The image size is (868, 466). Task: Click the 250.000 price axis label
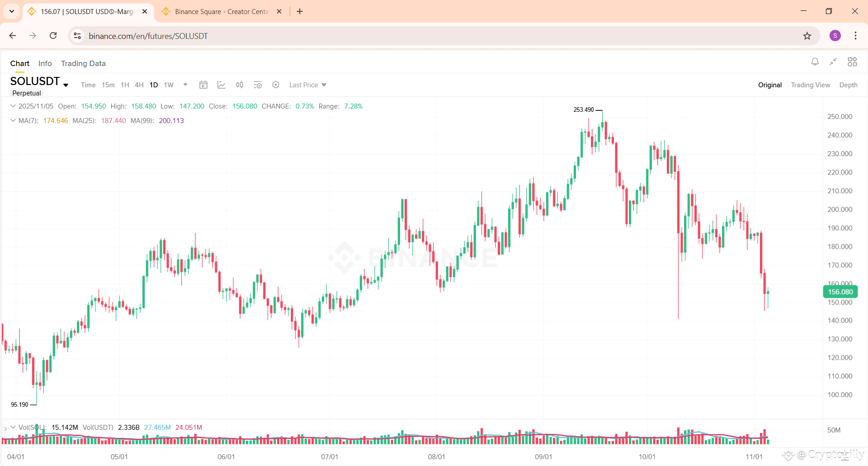coord(840,116)
